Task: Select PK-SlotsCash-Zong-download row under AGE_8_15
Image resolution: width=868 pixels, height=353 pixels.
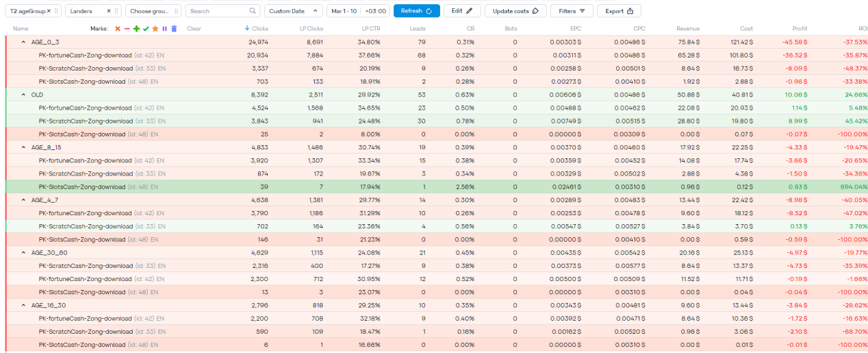Action: pos(437,186)
